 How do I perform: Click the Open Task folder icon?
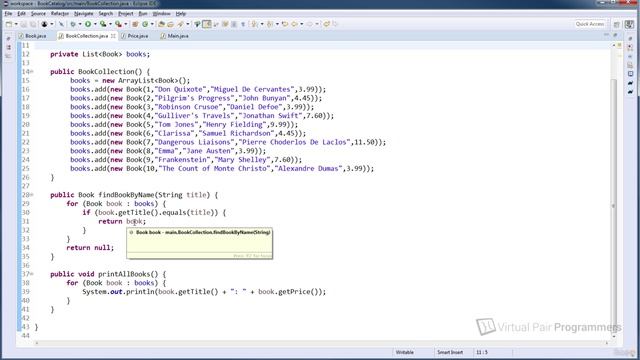[170, 24]
